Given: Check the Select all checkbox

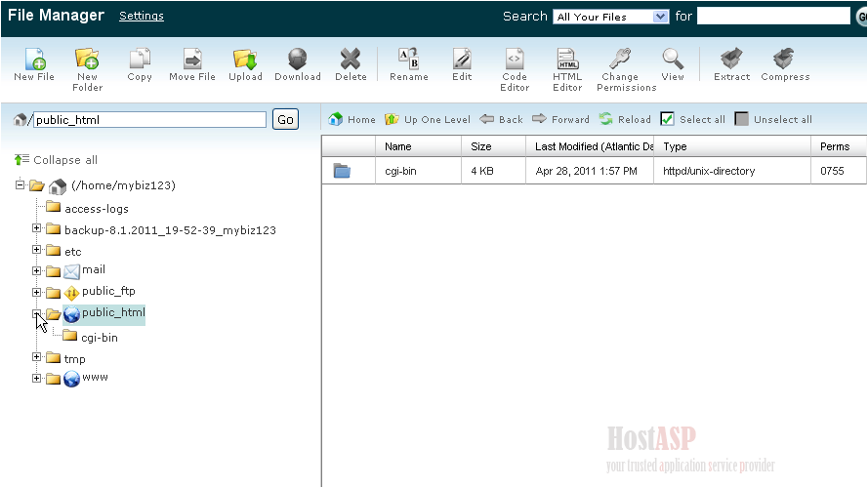Looking at the screenshot, I should point(668,119).
